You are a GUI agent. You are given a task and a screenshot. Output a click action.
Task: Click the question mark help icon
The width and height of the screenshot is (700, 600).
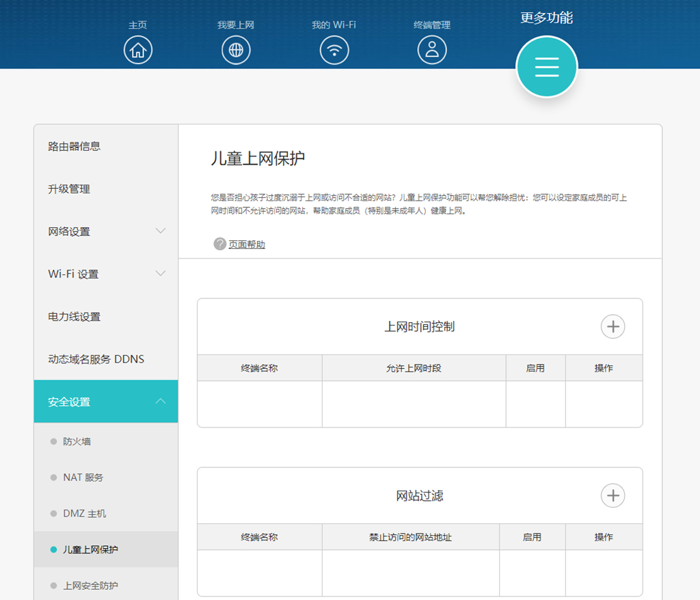tap(219, 244)
